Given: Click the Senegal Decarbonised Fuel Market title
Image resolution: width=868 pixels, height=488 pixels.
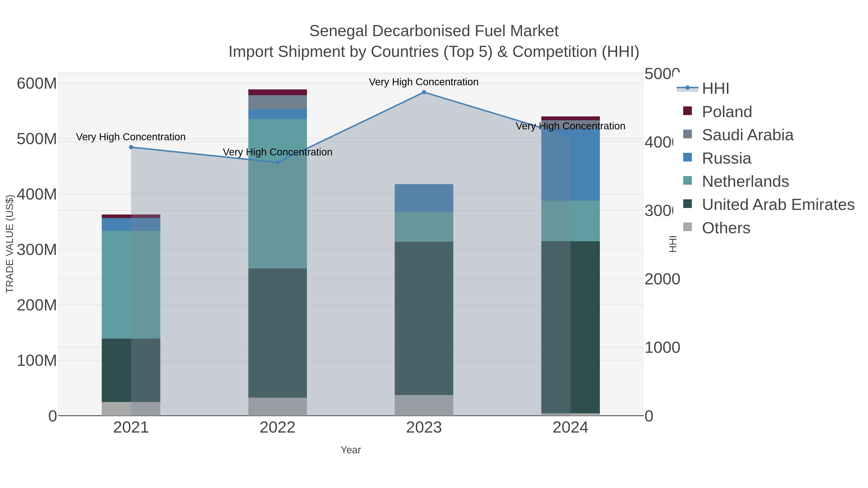Looking at the screenshot, I should coord(434,31).
